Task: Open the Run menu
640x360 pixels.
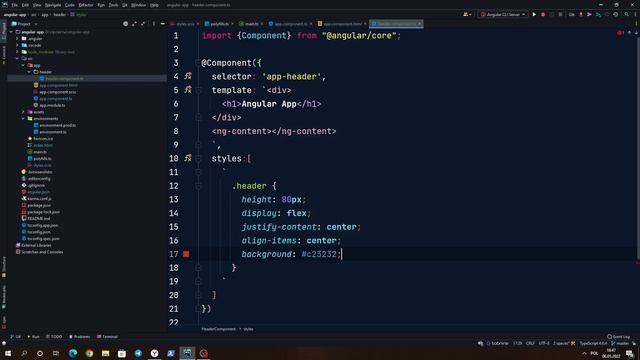Action: [x=101, y=5]
